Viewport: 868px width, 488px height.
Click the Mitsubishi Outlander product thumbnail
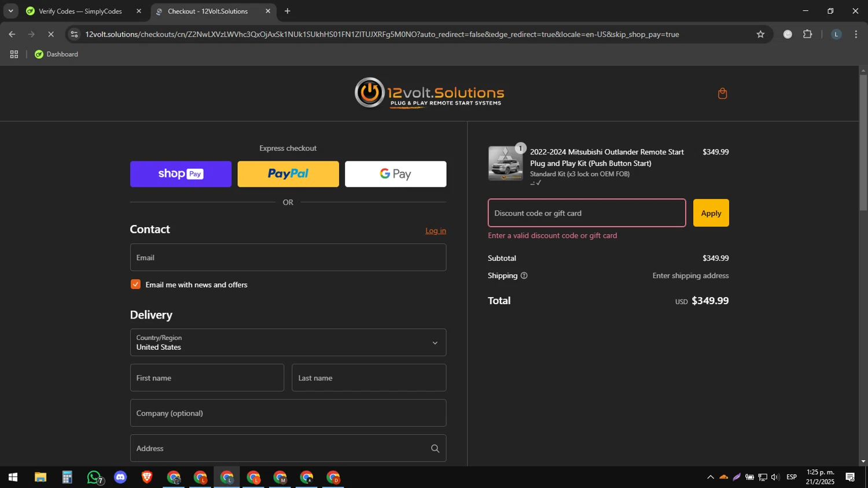point(505,163)
